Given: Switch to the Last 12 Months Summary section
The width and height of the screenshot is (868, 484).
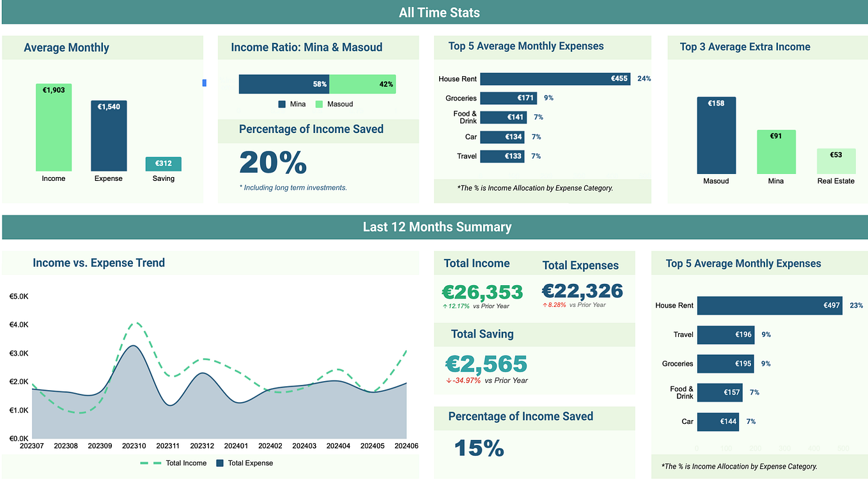Looking at the screenshot, I should [437, 226].
